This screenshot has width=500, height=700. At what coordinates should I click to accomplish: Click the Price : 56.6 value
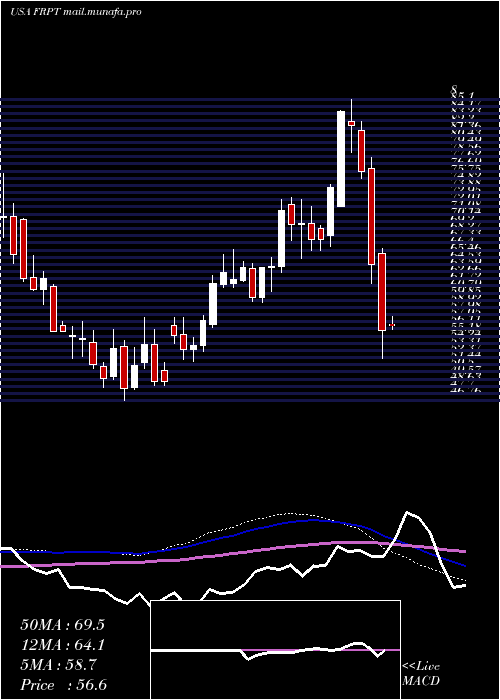coord(63,685)
